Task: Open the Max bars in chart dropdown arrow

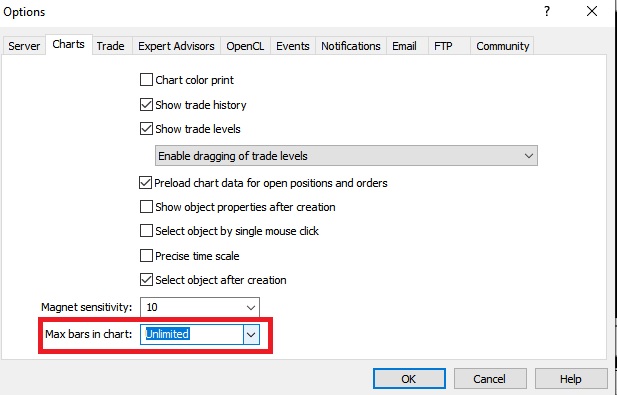Action: tap(251, 335)
